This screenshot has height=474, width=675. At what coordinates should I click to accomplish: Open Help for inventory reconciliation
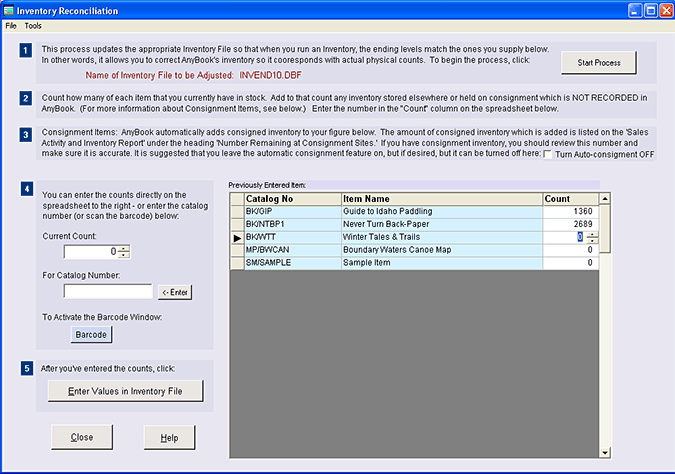click(x=169, y=438)
